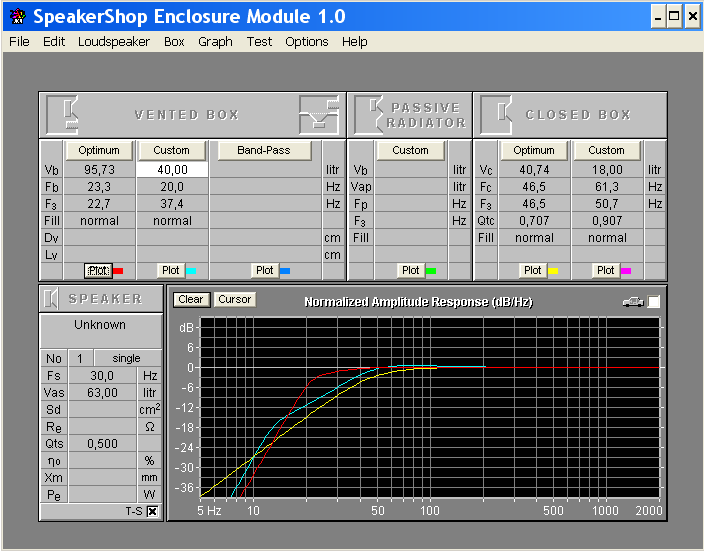This screenshot has width=704, height=551.
Task: Click the closed box Custom button
Action: (607, 150)
